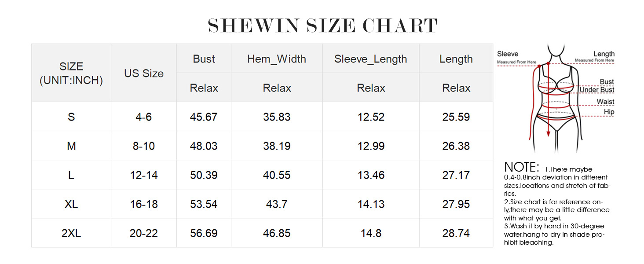Viewport: 644px width, 264px height.
Task: Click bust value 45.67 for size S
Action: coord(204,117)
